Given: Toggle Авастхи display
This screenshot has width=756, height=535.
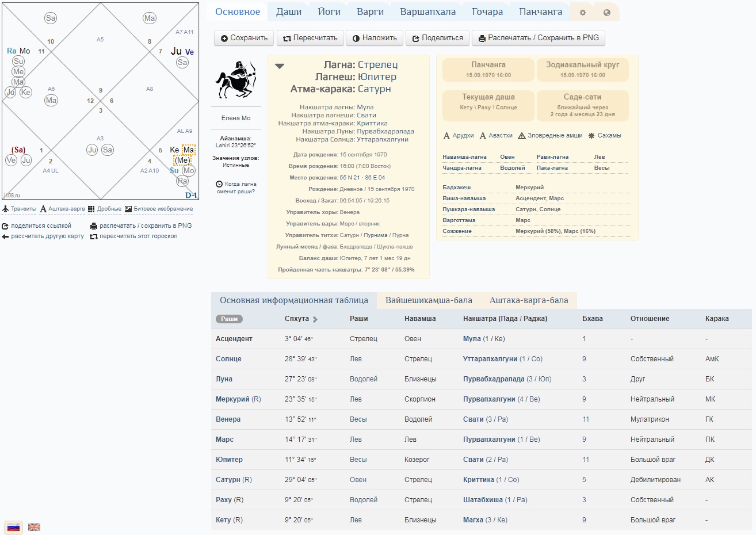Looking at the screenshot, I should 496,136.
